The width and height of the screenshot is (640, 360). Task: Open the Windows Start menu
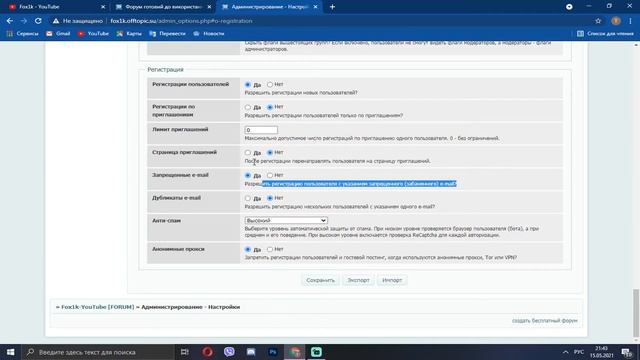(11, 352)
